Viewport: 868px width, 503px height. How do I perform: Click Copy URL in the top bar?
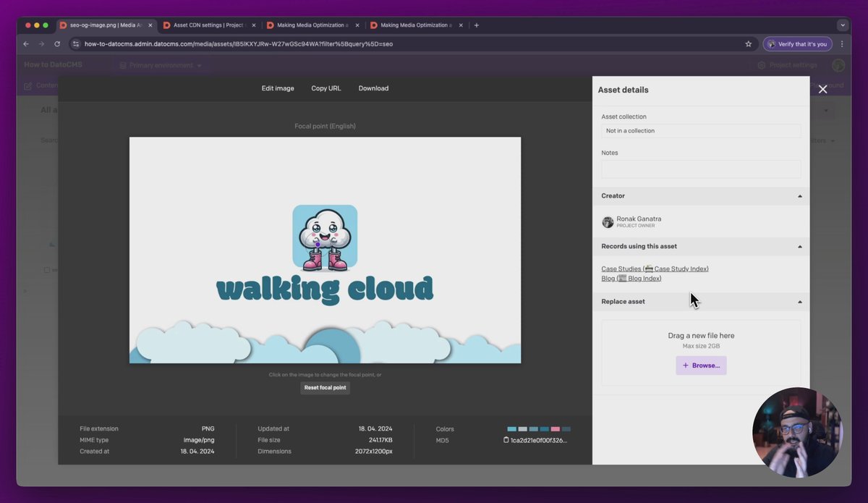click(325, 88)
